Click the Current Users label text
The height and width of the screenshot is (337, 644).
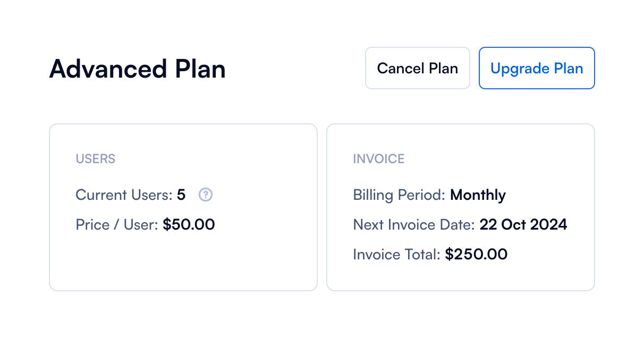pyautogui.click(x=124, y=195)
